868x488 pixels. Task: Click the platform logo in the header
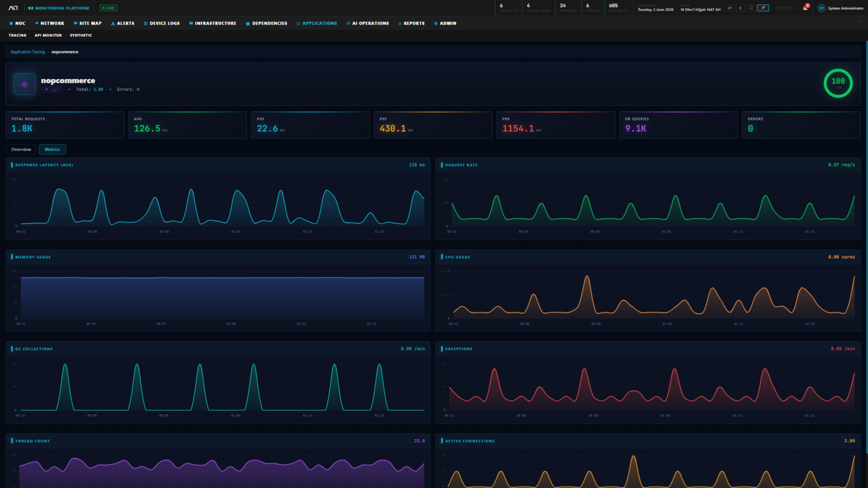point(13,8)
